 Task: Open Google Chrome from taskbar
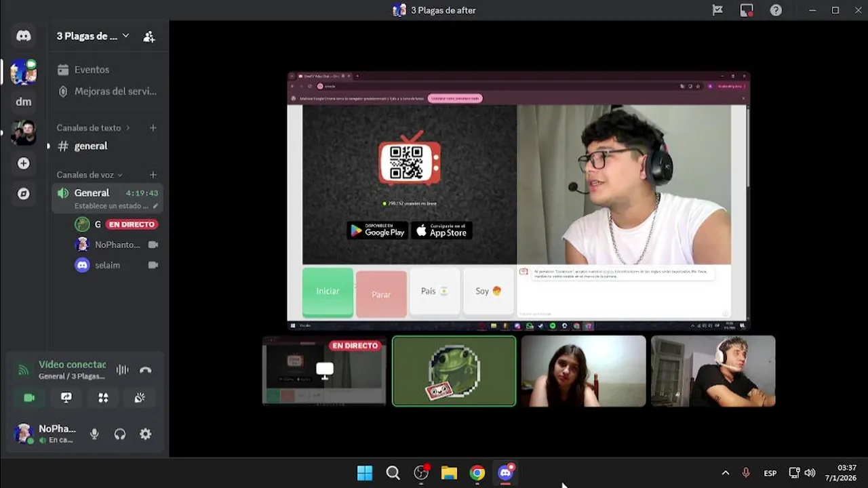477,473
